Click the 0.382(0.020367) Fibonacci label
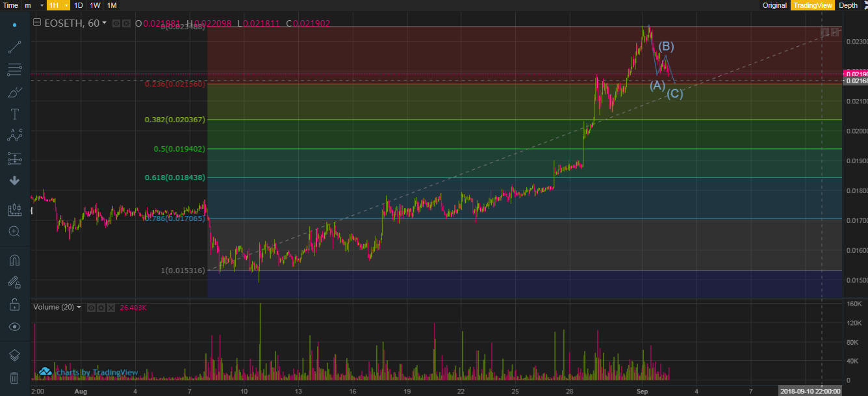 [x=175, y=120]
